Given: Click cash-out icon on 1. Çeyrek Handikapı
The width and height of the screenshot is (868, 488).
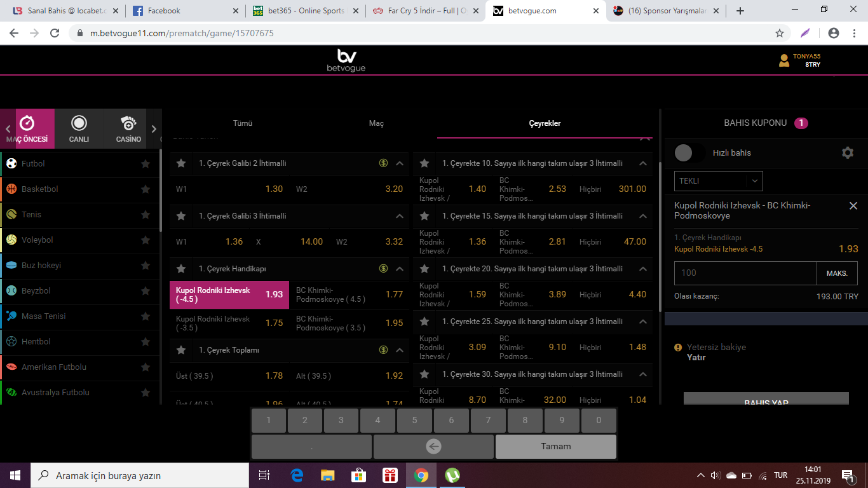Looking at the screenshot, I should click(x=383, y=269).
